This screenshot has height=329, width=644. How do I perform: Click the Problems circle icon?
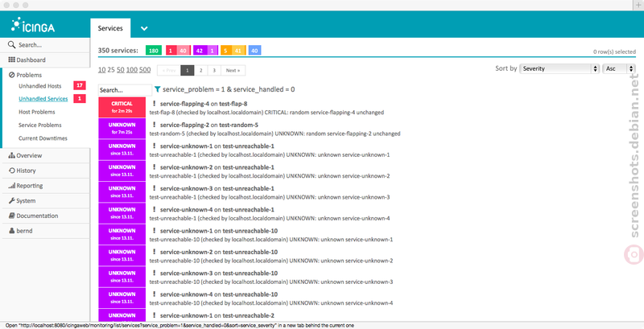pyautogui.click(x=11, y=75)
